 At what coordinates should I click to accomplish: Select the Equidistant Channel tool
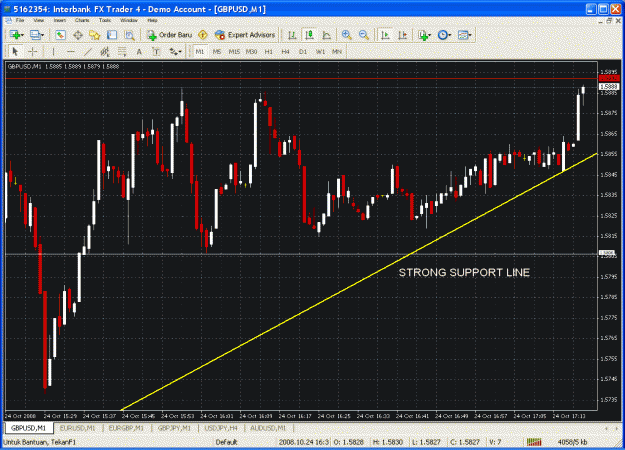pyautogui.click(x=105, y=51)
